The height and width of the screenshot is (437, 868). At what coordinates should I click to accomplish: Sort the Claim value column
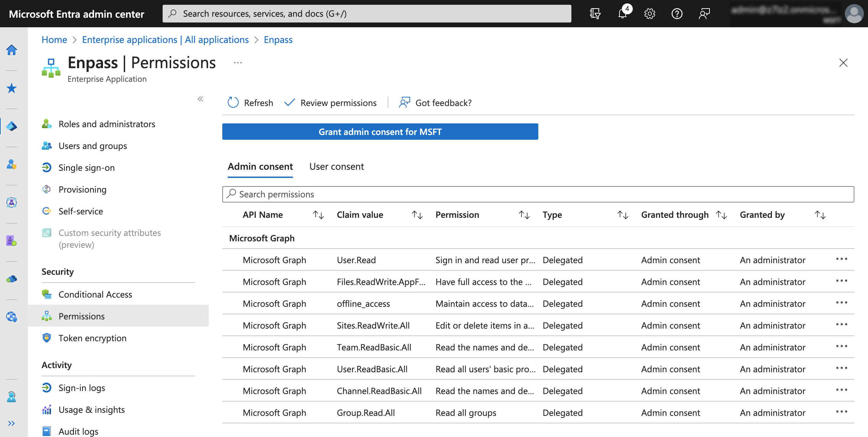click(x=417, y=215)
